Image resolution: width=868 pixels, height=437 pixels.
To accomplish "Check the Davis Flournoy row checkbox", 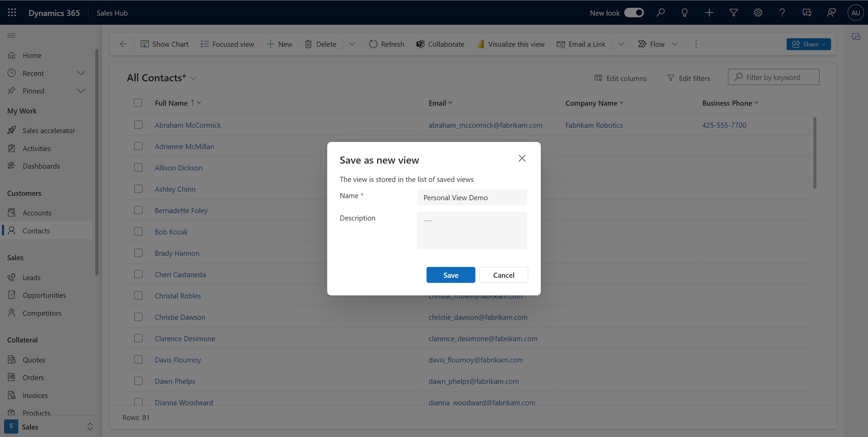I will tap(138, 359).
